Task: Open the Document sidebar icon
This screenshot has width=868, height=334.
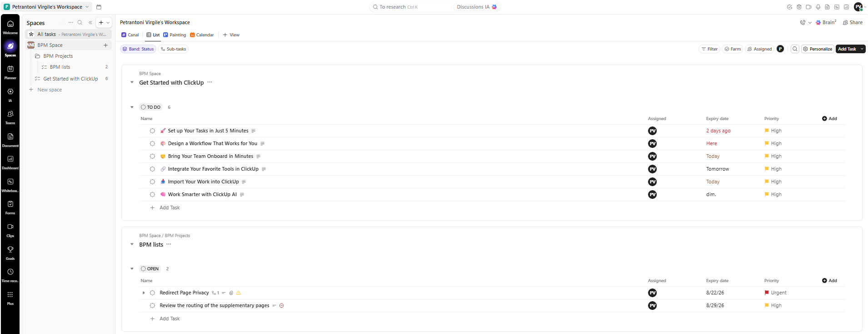Action: point(10,137)
